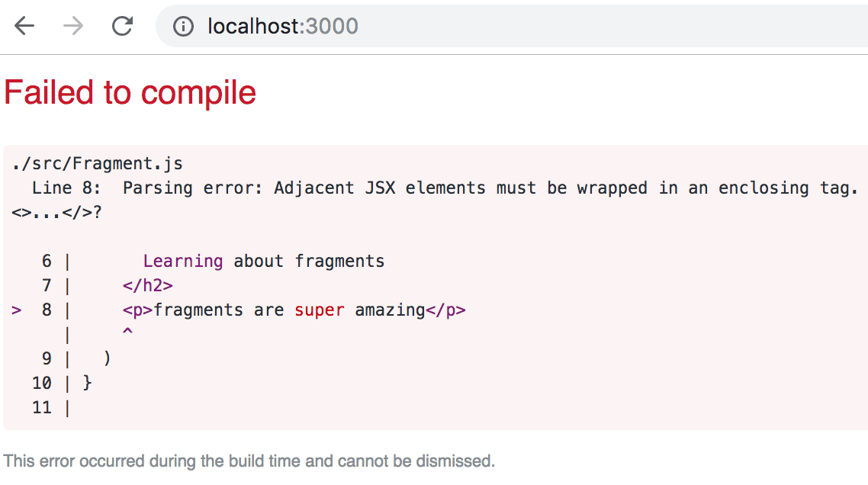The image size is (868, 485).
Task: Click the "Failed to compile" heading
Action: click(x=130, y=93)
